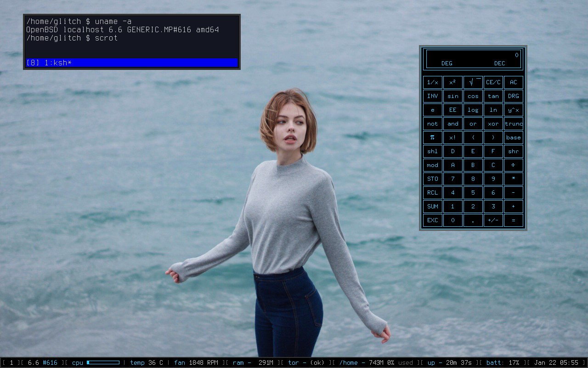Click the RCL recall memory button
Image resolution: width=588 pixels, height=368 pixels.
433,193
